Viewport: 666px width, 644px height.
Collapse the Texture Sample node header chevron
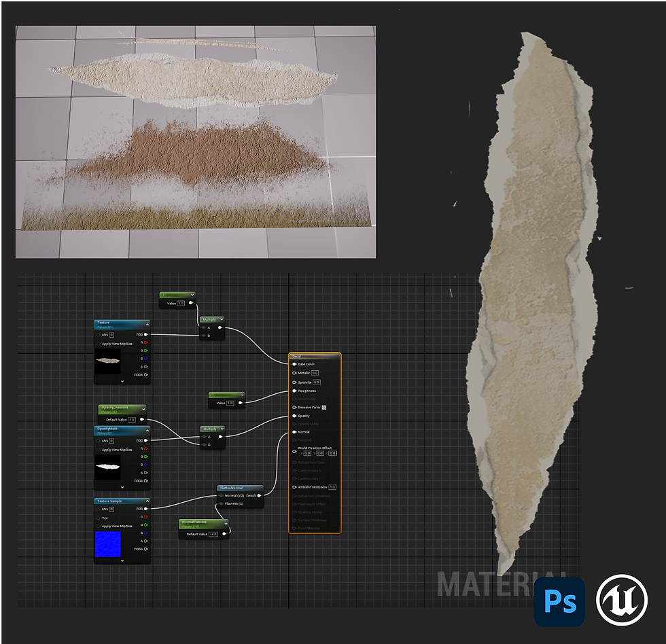(x=147, y=501)
